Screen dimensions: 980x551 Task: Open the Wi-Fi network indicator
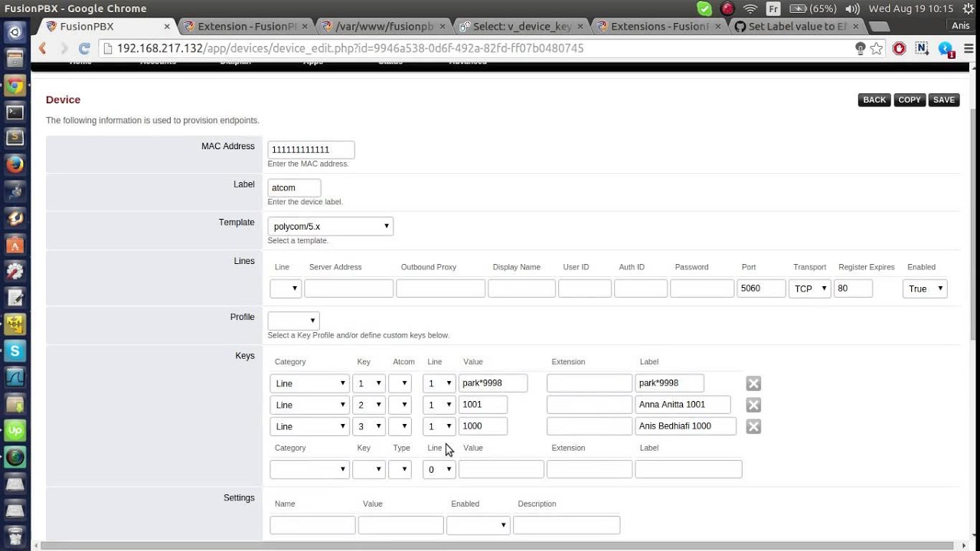coord(750,8)
